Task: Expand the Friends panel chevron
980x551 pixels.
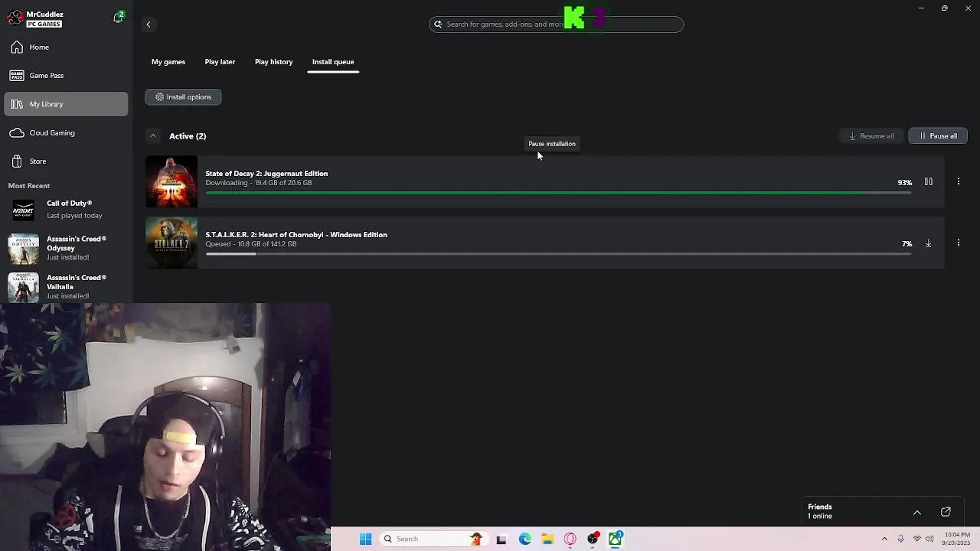Action: [917, 513]
